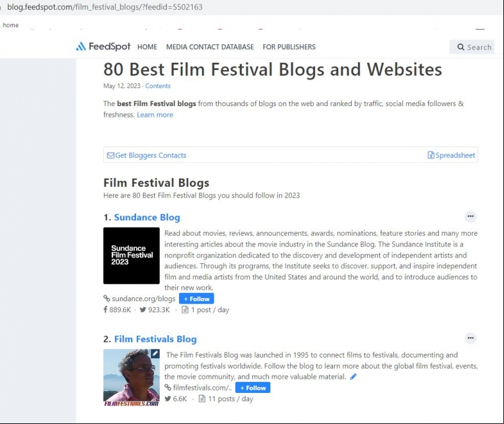Click the browser address bar URL
The image size is (504, 424).
(105, 7)
